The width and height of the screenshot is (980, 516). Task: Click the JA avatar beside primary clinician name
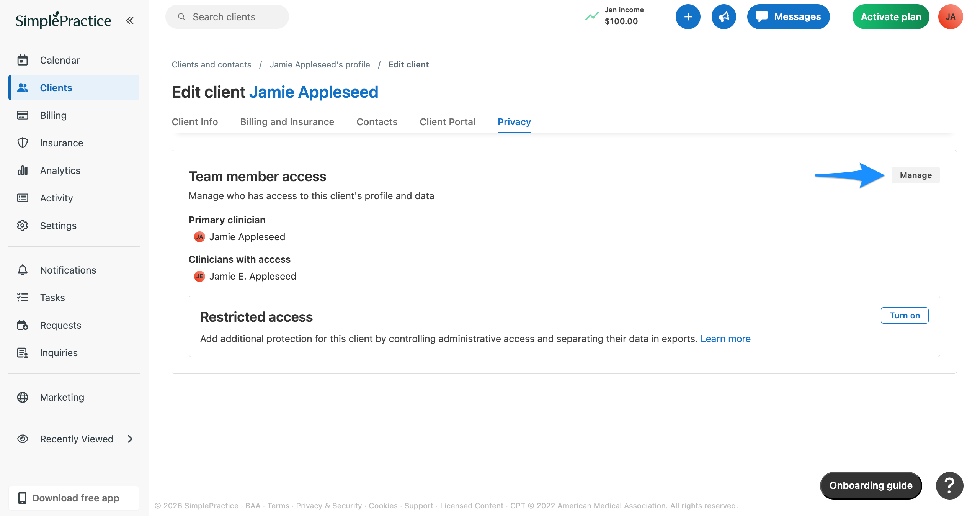tap(199, 237)
